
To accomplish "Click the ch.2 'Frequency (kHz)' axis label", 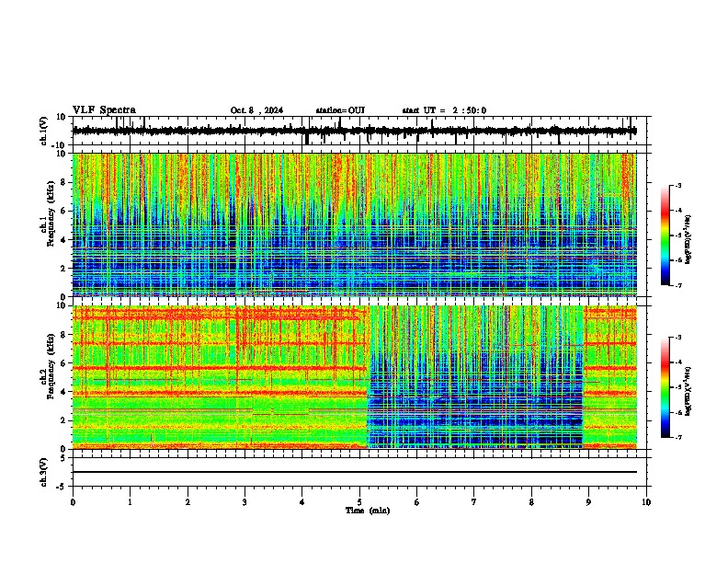I will click(x=50, y=367).
